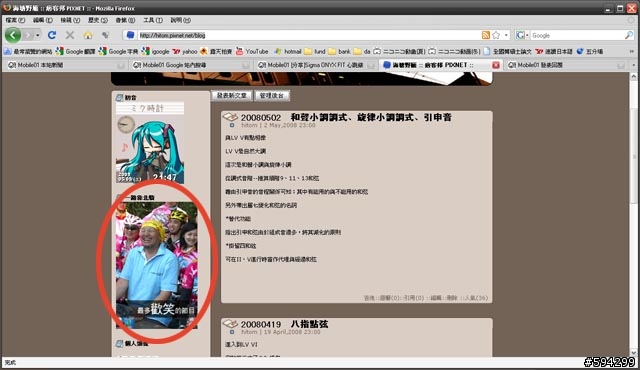This screenshot has width=640, height=370.
Task: Click the 引用(0) link under the 20080502 post
Action: pyautogui.click(x=414, y=298)
